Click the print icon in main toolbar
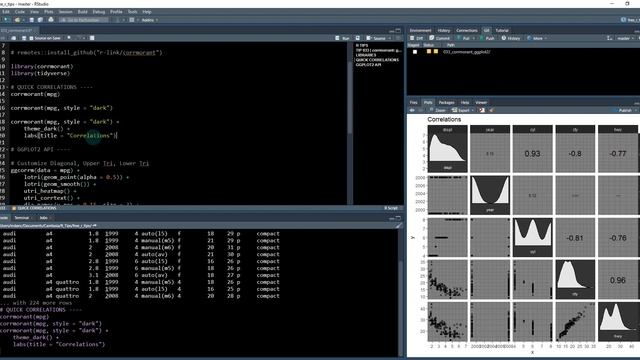 pos(51,20)
